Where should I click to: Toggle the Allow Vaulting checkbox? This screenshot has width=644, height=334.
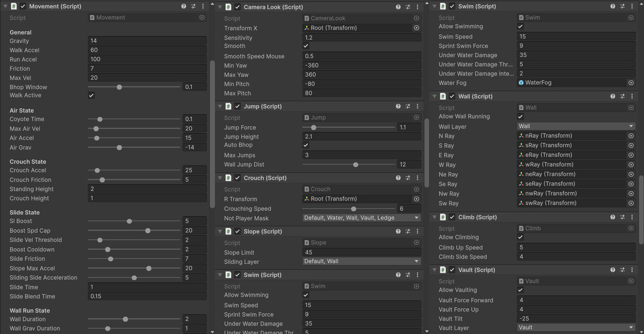pos(520,290)
